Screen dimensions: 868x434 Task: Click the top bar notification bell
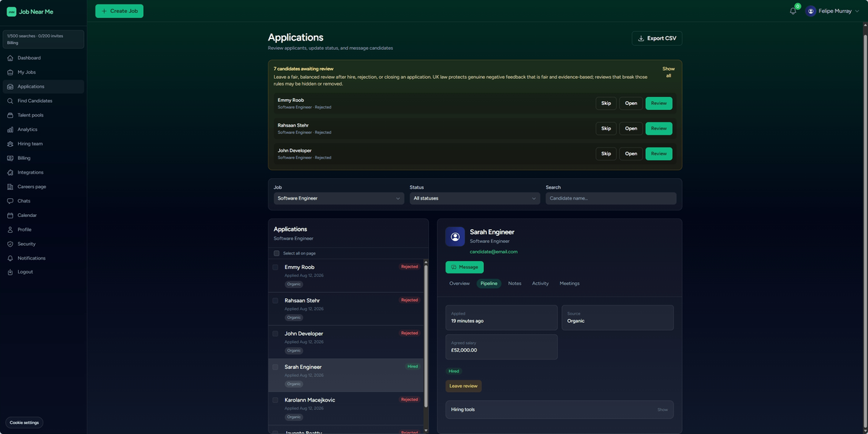pos(793,11)
